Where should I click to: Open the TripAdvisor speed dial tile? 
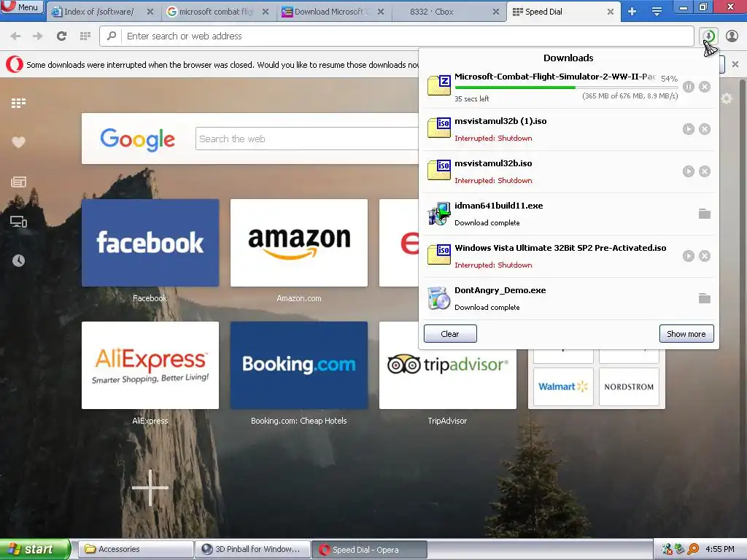(448, 365)
